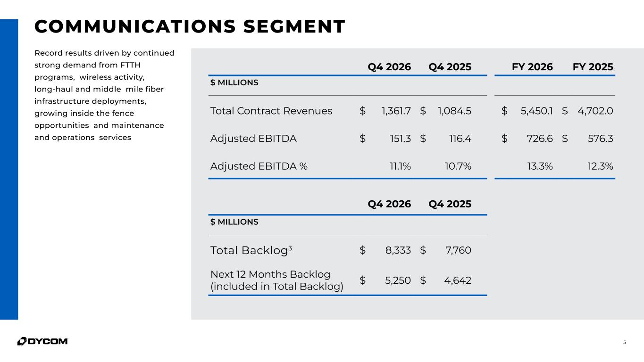Viewport: 644px width, 362px height.
Task: Select the FY 2026 column header
Action: pos(532,67)
